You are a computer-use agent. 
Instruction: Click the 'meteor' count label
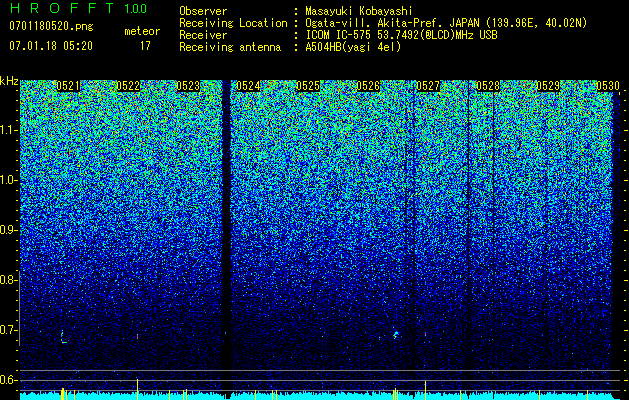click(142, 31)
